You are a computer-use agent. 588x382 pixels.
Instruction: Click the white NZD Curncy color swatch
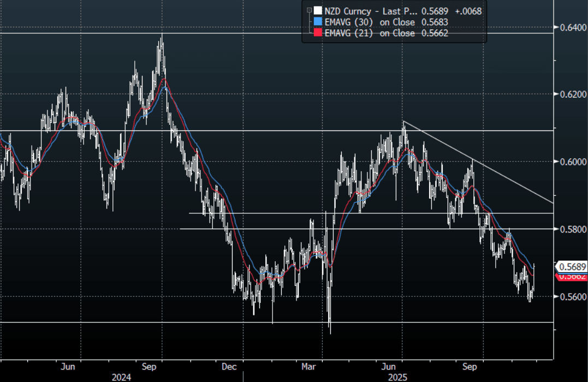point(318,10)
